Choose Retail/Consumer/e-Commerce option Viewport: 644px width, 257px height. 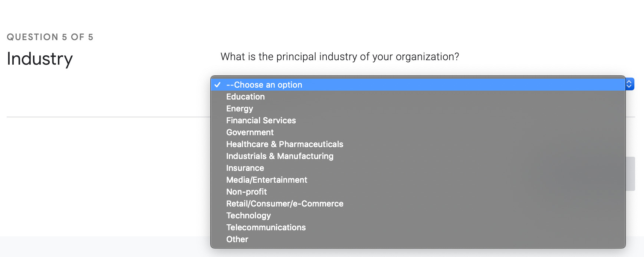click(x=285, y=204)
